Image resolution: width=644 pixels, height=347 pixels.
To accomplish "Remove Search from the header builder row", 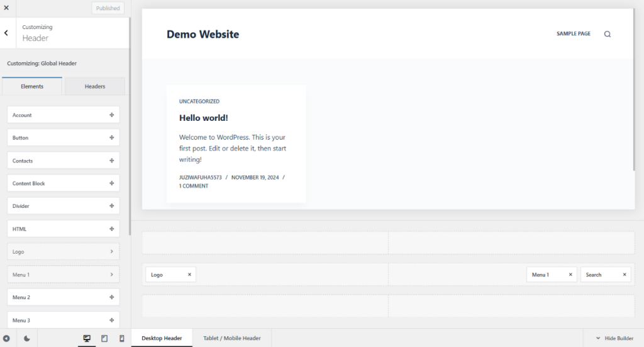I will (625, 275).
